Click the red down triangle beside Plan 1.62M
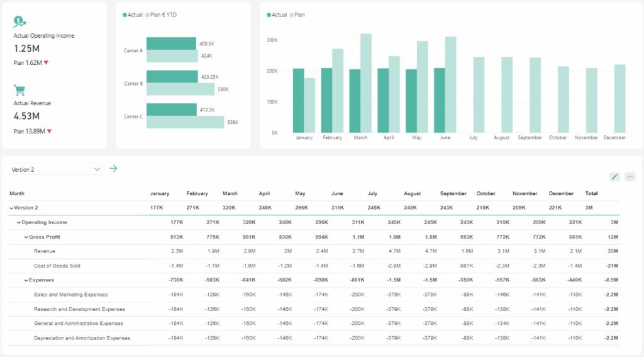 point(47,63)
